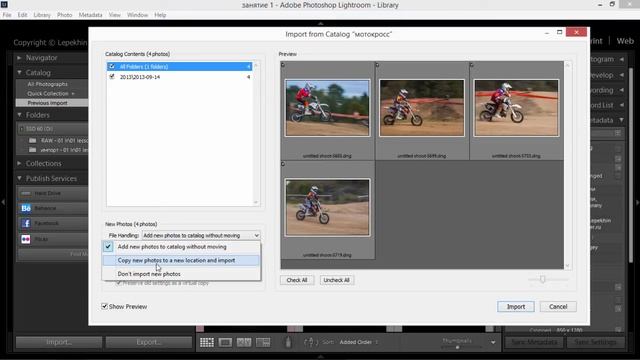Screen dimensions: 640x360
Task: Toggle checkbox on first motocross preview thumbnail
Action: coord(283,64)
